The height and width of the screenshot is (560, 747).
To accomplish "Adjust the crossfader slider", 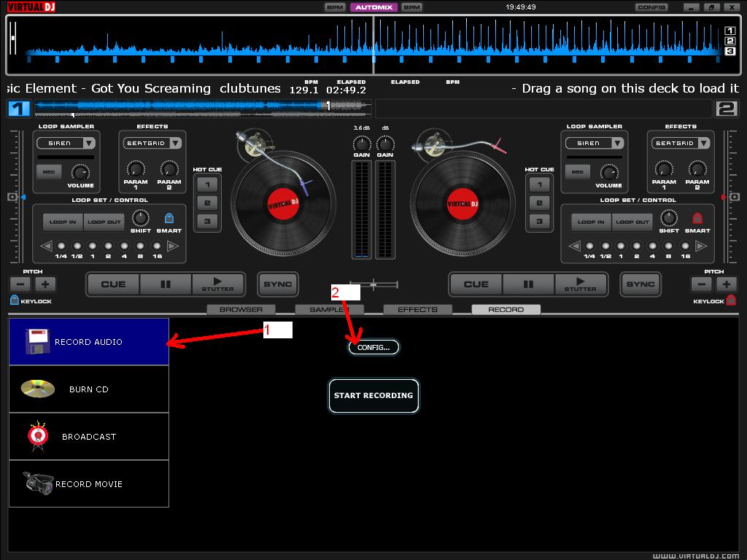I will 373,285.
